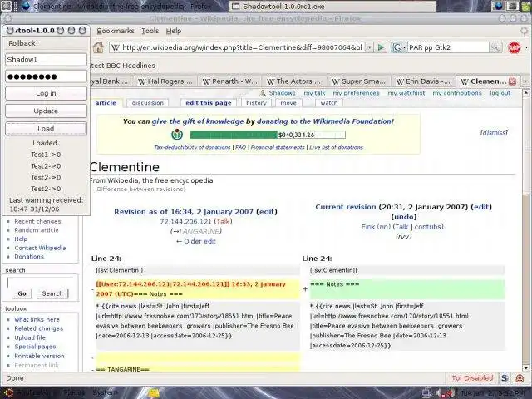Open the Bookmarks menu
This screenshot has height=399, width=532.
coord(116,31)
